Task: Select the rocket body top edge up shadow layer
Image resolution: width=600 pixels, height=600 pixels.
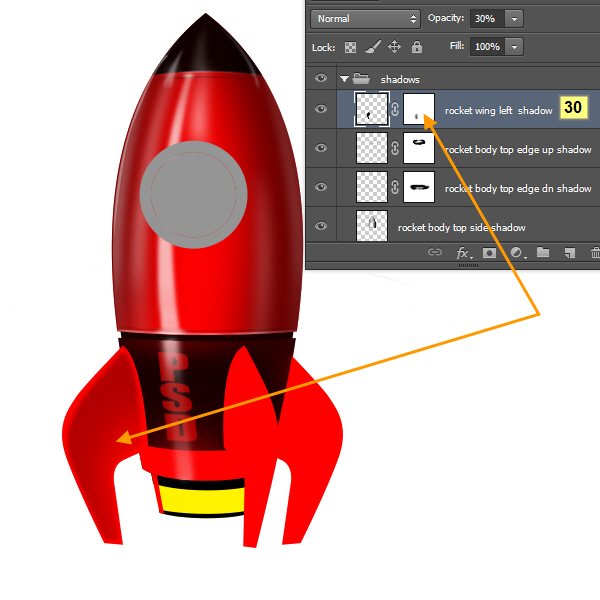Action: 518,150
